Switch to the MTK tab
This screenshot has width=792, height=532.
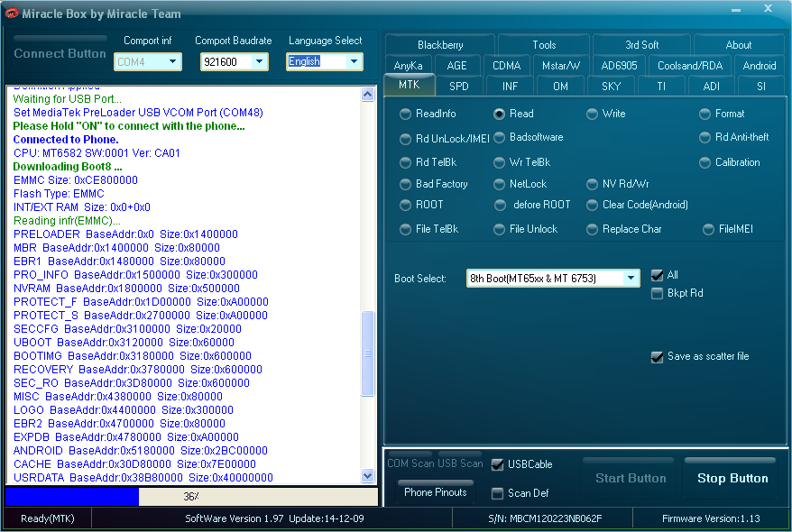[410, 85]
